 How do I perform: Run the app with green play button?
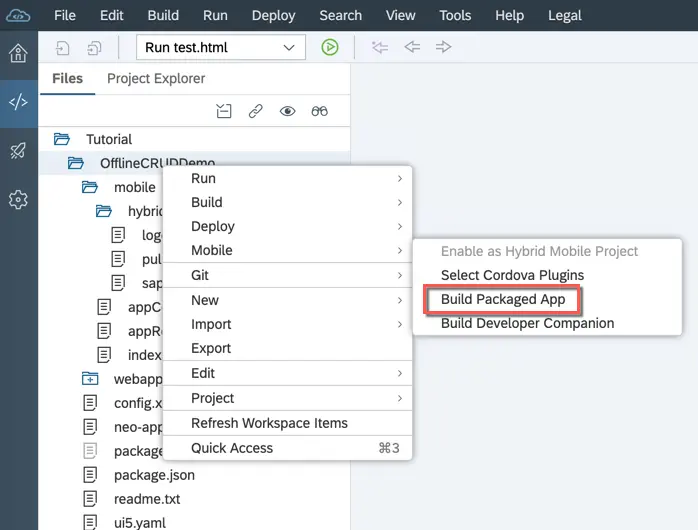(330, 47)
